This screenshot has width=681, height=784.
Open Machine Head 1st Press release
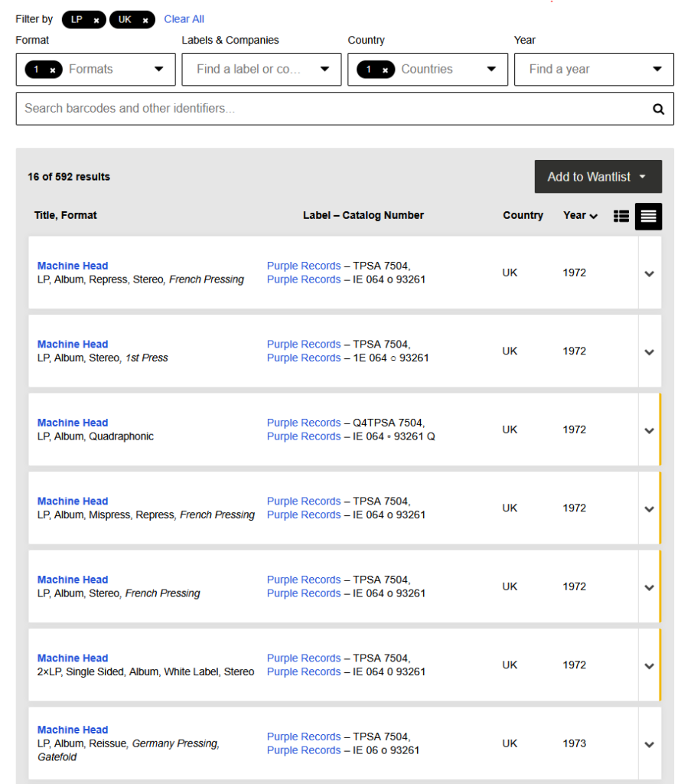[x=73, y=344]
